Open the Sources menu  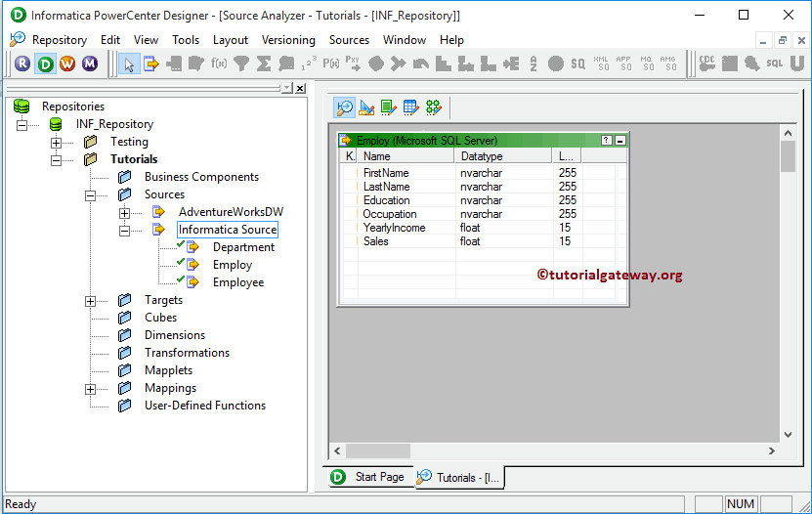(349, 40)
